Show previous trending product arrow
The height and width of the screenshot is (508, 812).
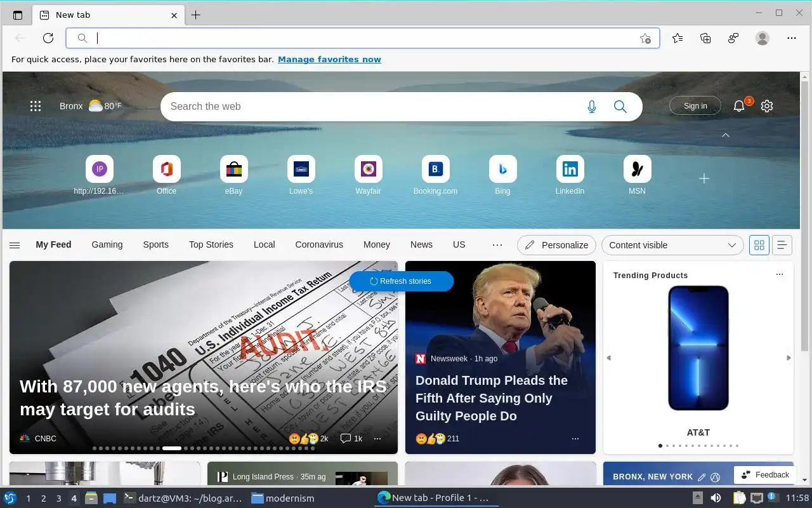coord(609,358)
